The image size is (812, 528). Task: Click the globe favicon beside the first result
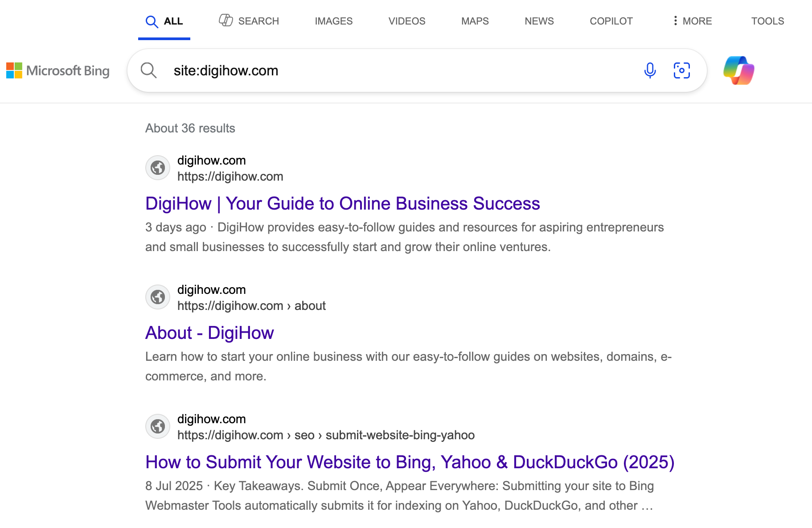(157, 168)
